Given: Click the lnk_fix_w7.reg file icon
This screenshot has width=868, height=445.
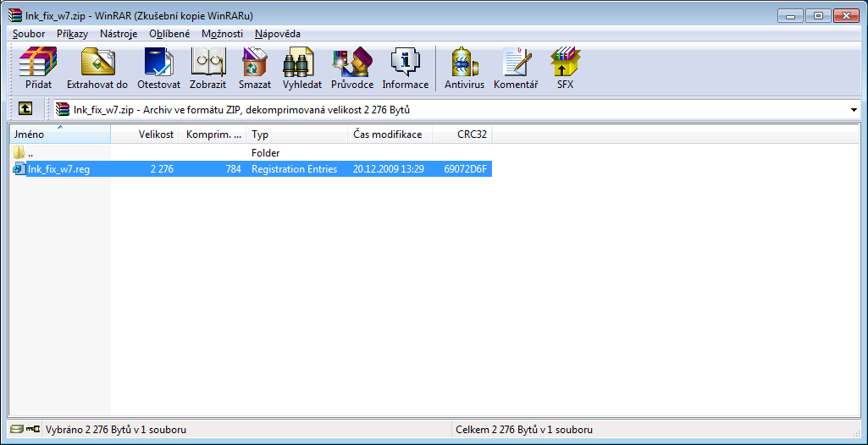Looking at the screenshot, I should pyautogui.click(x=19, y=168).
